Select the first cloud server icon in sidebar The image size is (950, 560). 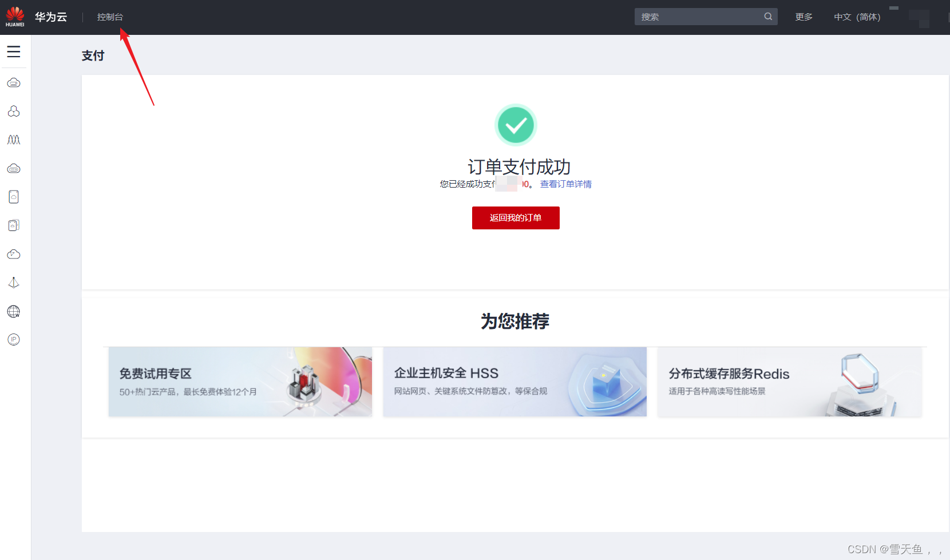point(13,82)
